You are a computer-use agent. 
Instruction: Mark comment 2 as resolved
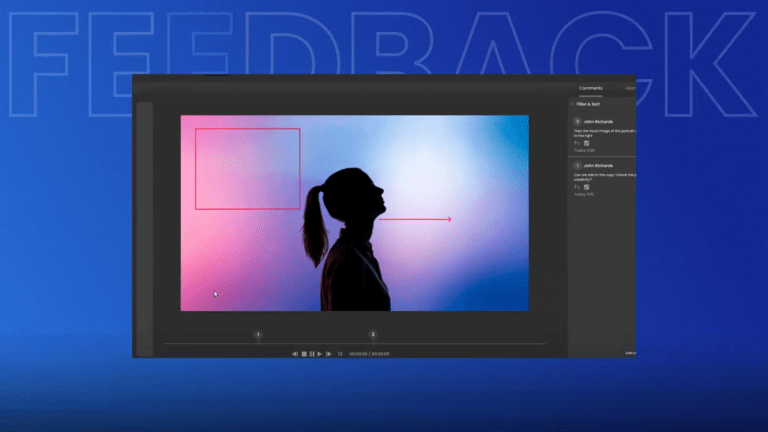(x=587, y=143)
